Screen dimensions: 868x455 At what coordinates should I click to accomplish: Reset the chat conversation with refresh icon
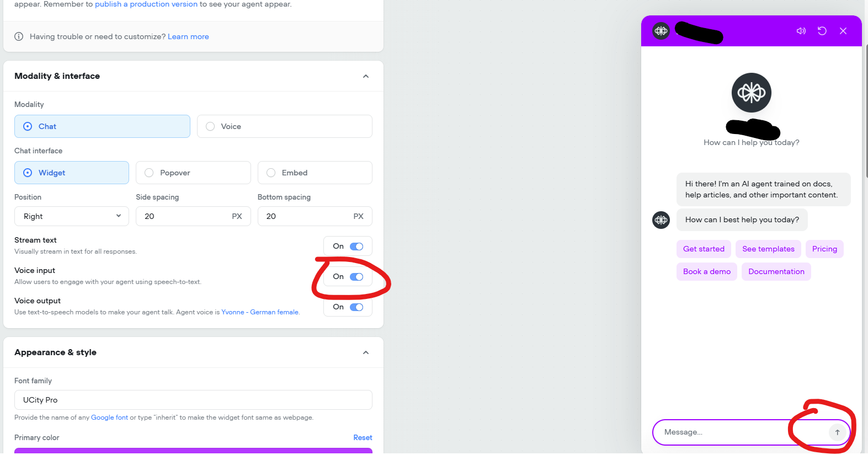point(822,31)
